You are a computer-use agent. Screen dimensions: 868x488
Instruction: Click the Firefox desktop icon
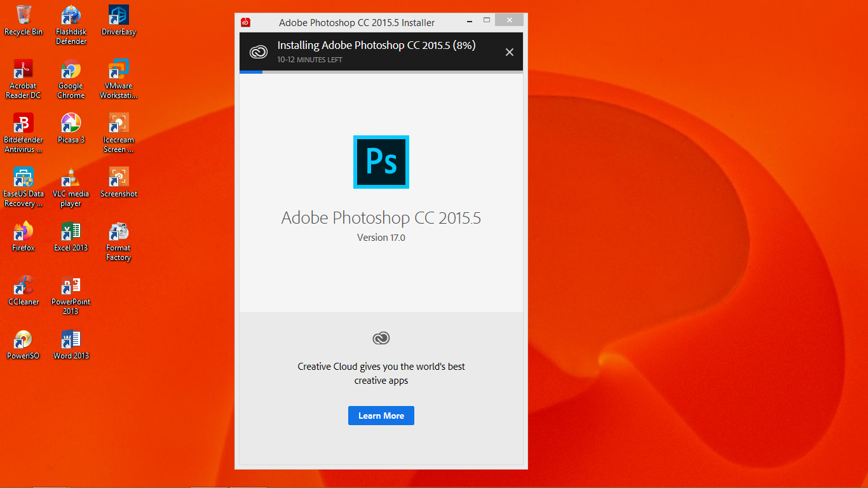[x=24, y=236]
